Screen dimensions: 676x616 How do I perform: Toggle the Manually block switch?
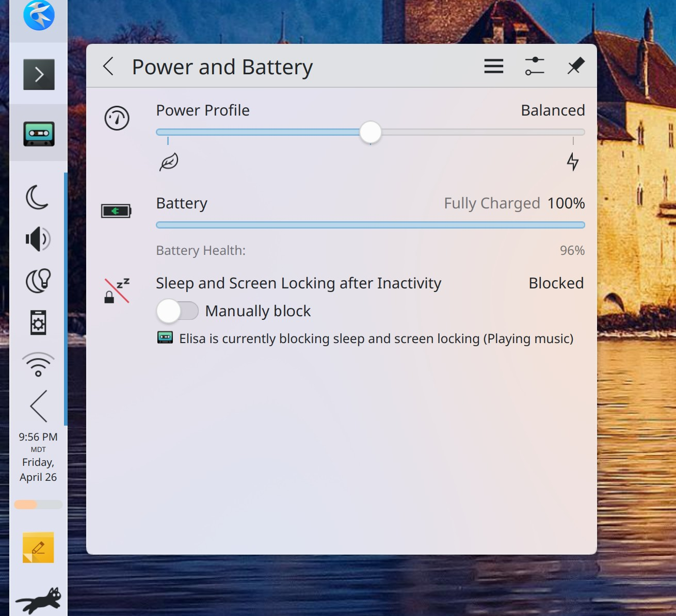click(177, 311)
